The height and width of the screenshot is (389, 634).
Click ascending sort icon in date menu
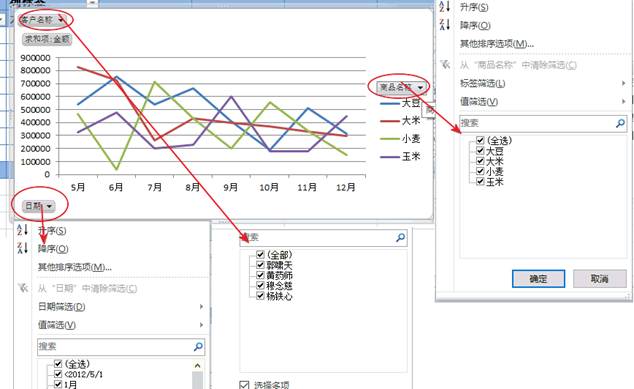[x=22, y=230]
